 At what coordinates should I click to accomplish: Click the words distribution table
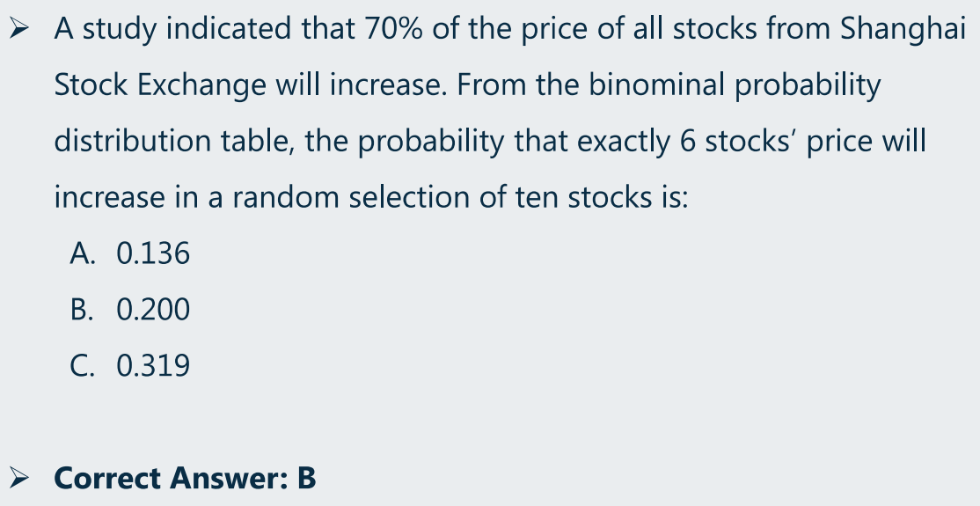coord(174,141)
